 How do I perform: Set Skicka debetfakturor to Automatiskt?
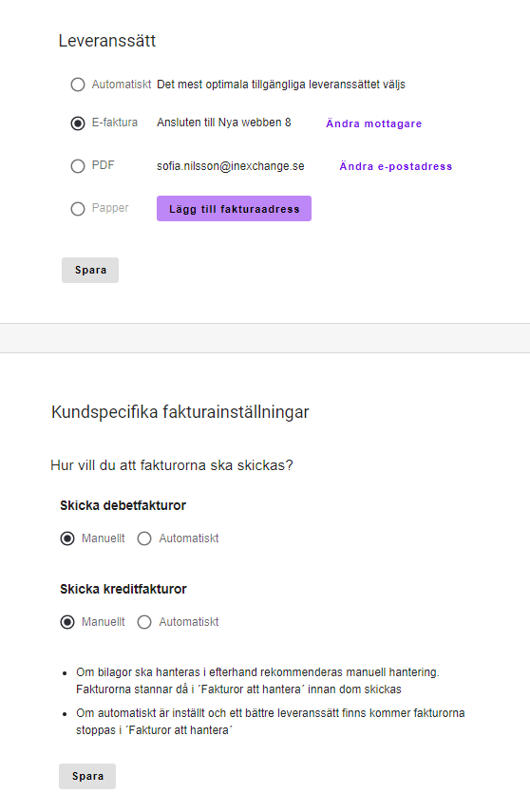(x=144, y=538)
